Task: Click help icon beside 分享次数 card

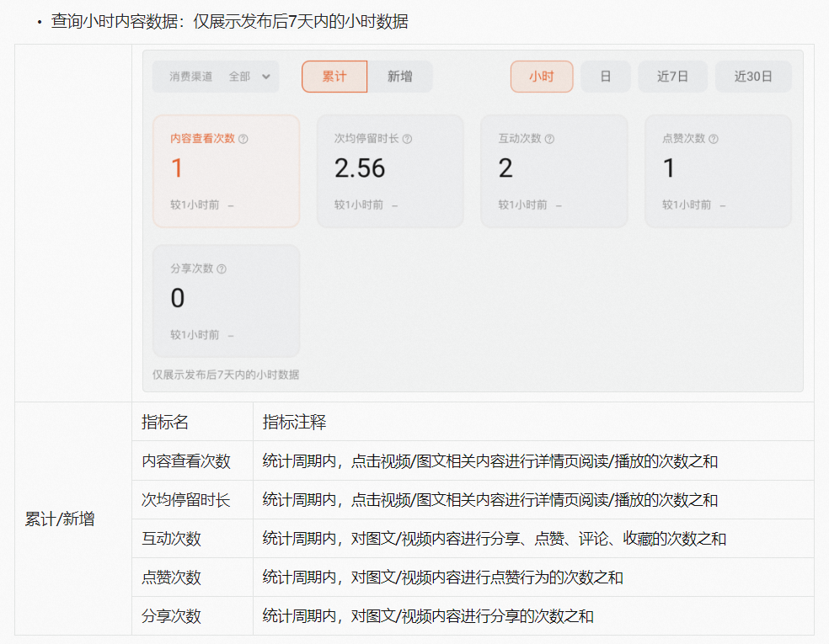Action: (222, 269)
